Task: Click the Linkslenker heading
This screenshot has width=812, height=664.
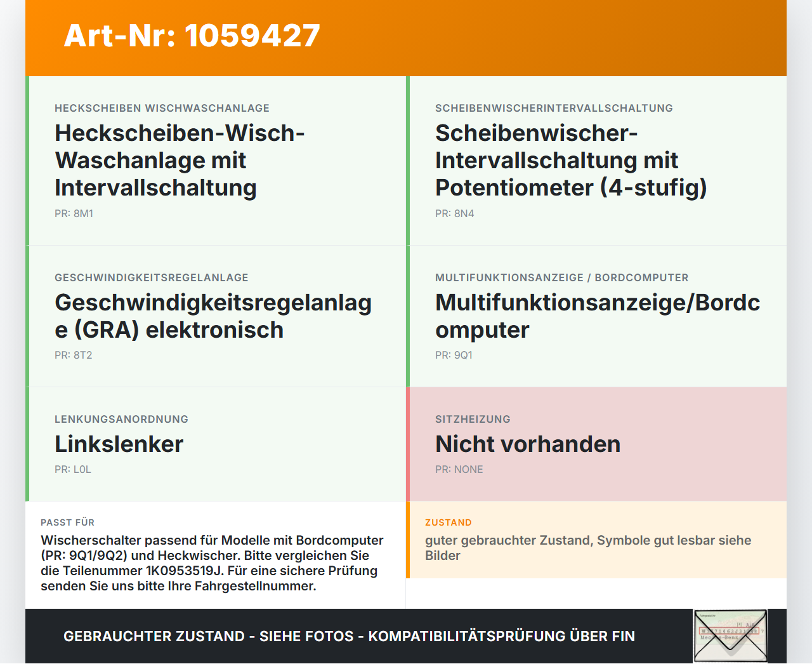Action: pyautogui.click(x=119, y=444)
